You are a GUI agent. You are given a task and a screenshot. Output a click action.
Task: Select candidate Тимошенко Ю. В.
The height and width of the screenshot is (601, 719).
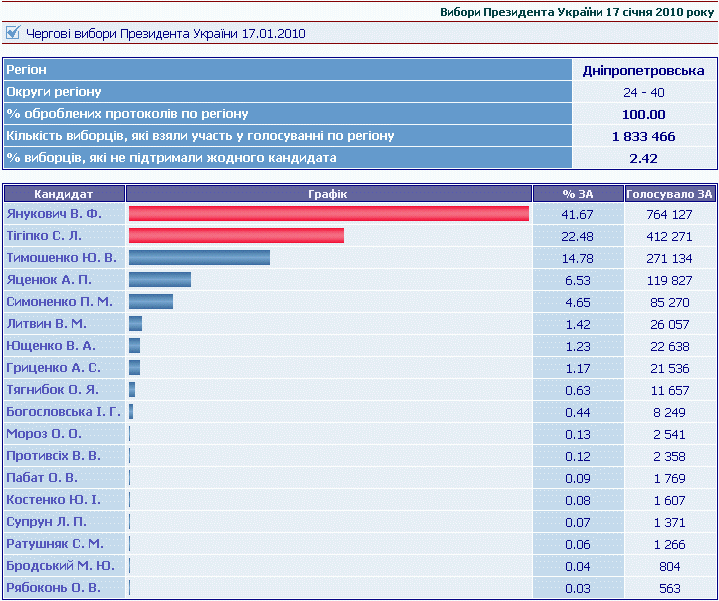[61, 258]
